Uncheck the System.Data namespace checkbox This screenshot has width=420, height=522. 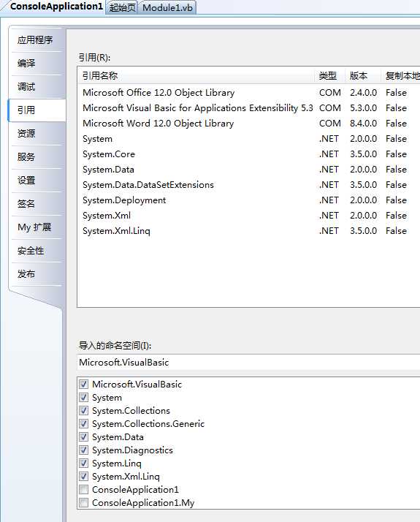(x=84, y=436)
